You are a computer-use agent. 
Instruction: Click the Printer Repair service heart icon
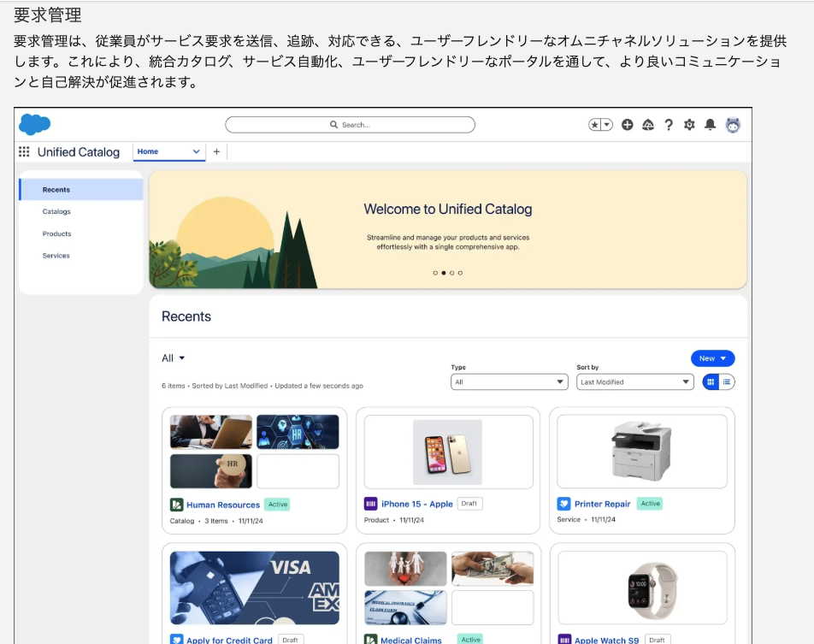(x=563, y=503)
